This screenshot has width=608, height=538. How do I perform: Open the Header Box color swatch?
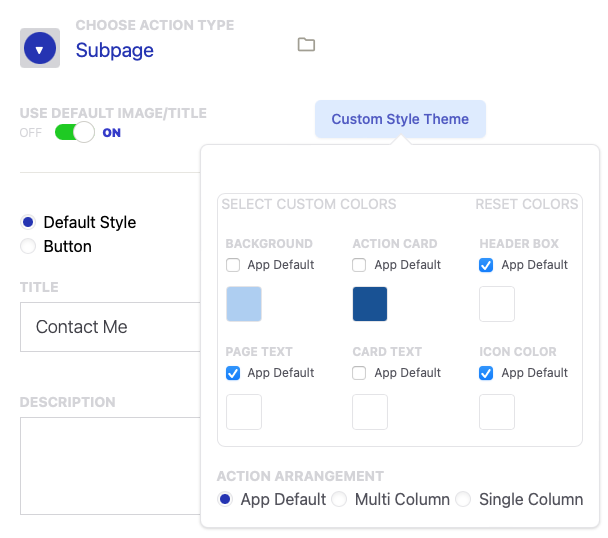[x=497, y=304]
